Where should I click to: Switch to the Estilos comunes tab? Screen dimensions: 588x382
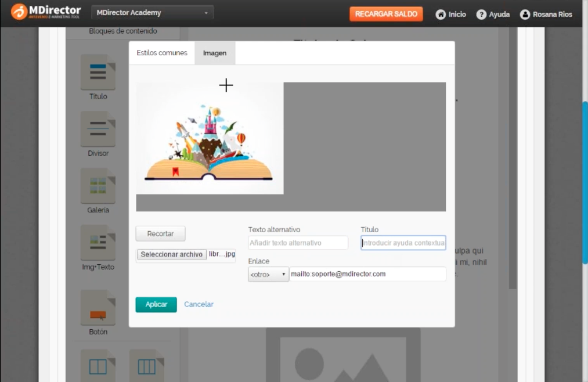[x=161, y=53]
